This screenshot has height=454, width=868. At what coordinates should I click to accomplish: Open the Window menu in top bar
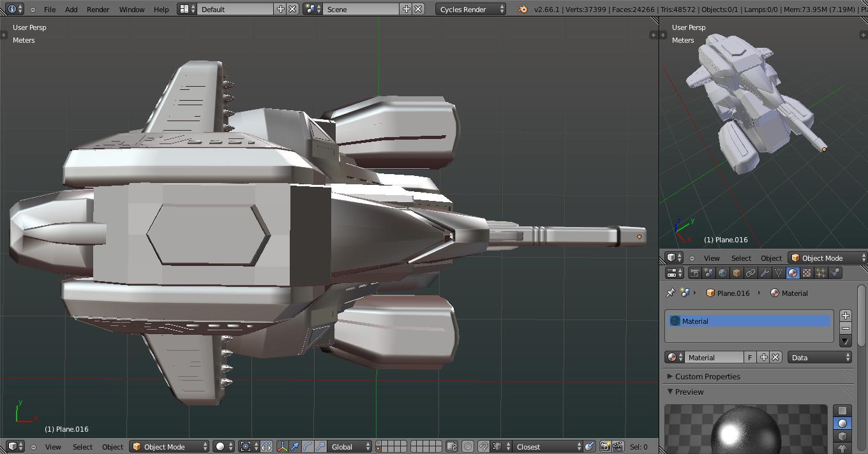[131, 10]
